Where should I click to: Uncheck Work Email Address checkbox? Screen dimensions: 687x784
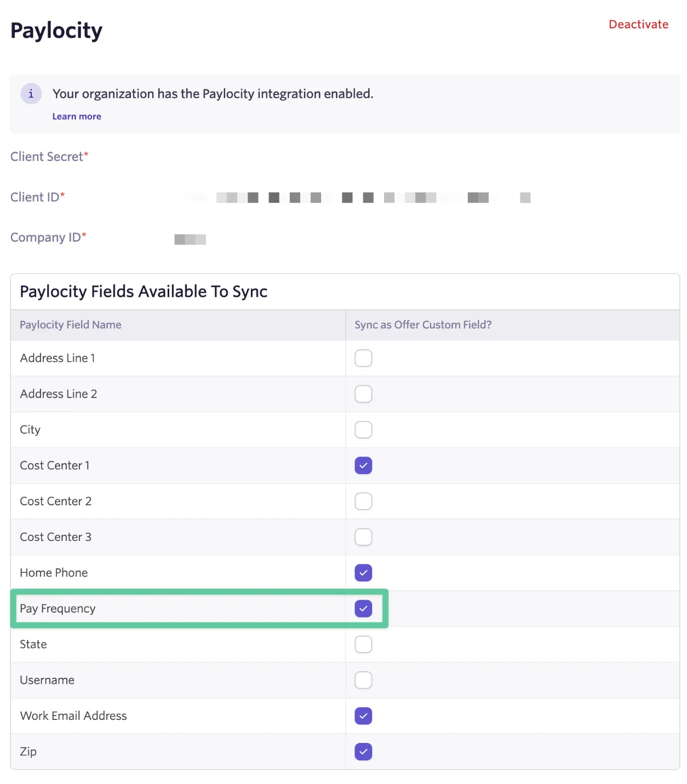click(363, 716)
